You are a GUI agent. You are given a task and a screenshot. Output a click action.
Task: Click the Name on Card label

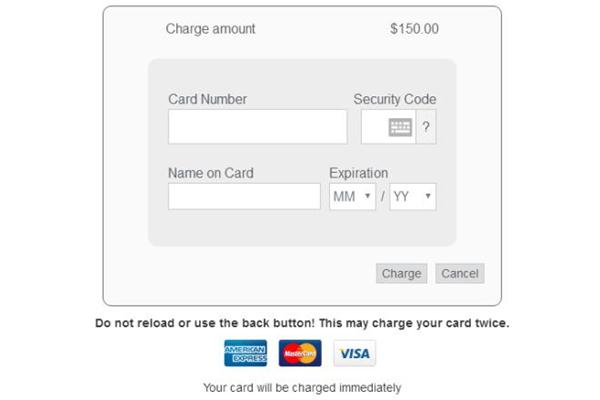click(x=211, y=173)
